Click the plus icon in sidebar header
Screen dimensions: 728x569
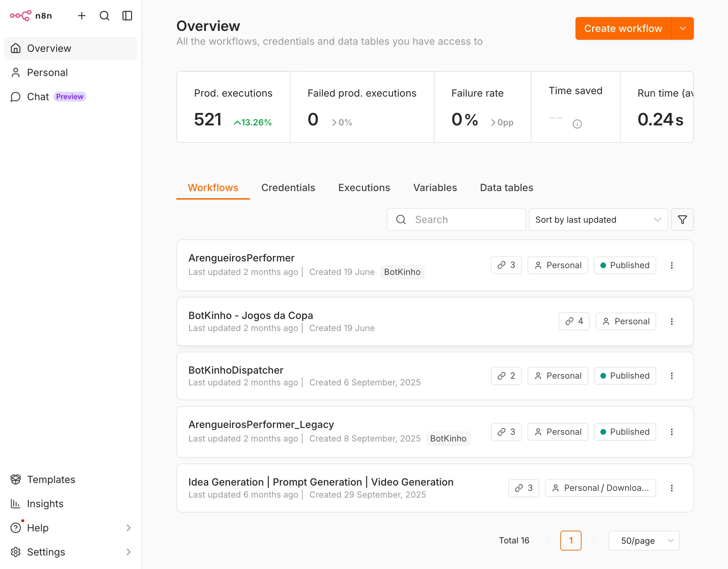82,16
